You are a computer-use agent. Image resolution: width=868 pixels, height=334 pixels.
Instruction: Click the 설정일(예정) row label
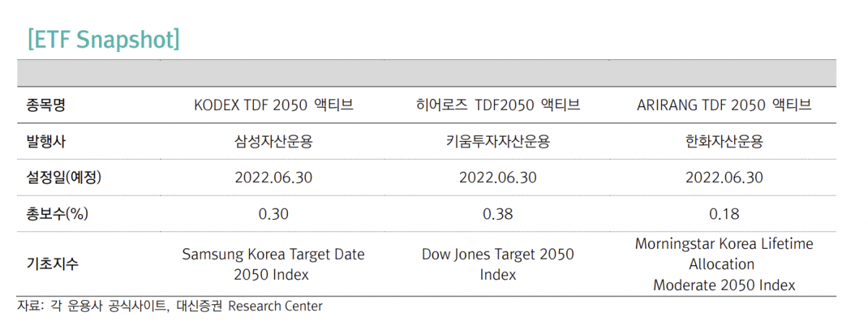[x=59, y=177]
